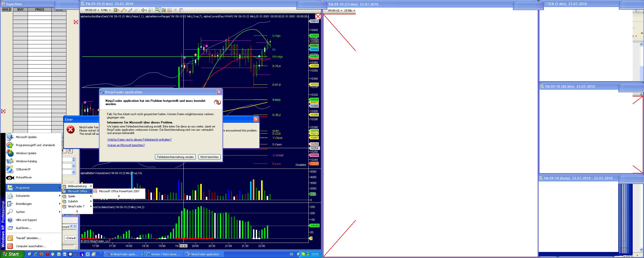This screenshot has height=258, width=644.
Task: Click the red error X icon
Action: pyautogui.click(x=71, y=130)
